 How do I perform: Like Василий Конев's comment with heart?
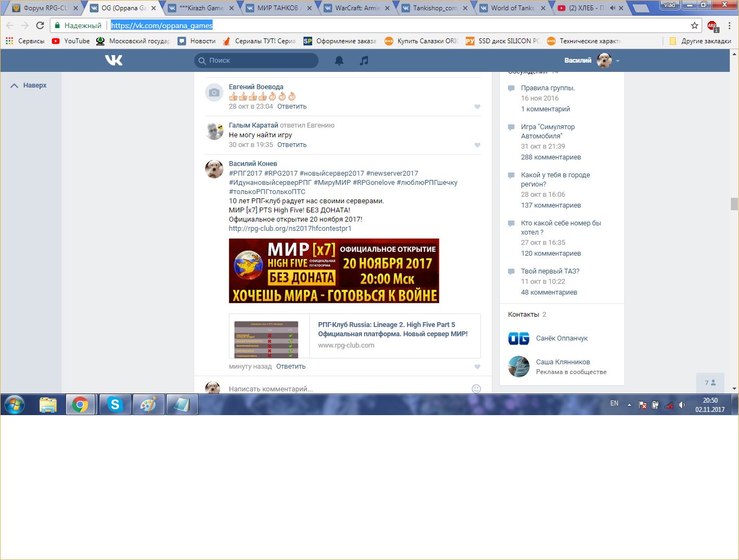pyautogui.click(x=477, y=367)
